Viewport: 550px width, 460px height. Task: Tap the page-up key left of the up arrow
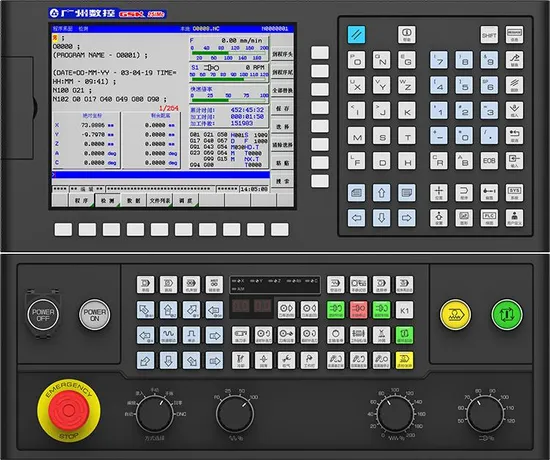tap(356, 193)
